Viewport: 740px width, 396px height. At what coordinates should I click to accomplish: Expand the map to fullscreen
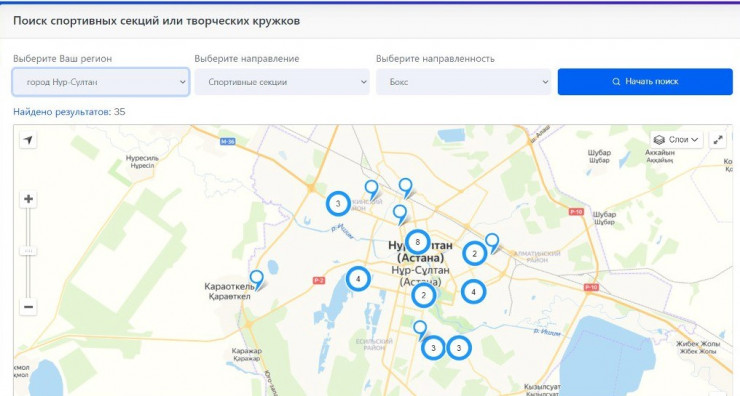tap(718, 140)
